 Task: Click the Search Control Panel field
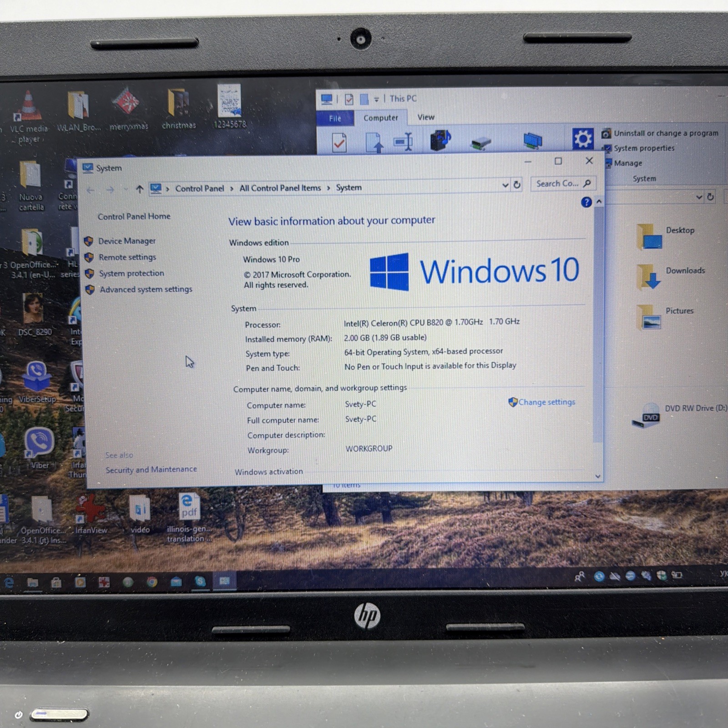(x=563, y=183)
